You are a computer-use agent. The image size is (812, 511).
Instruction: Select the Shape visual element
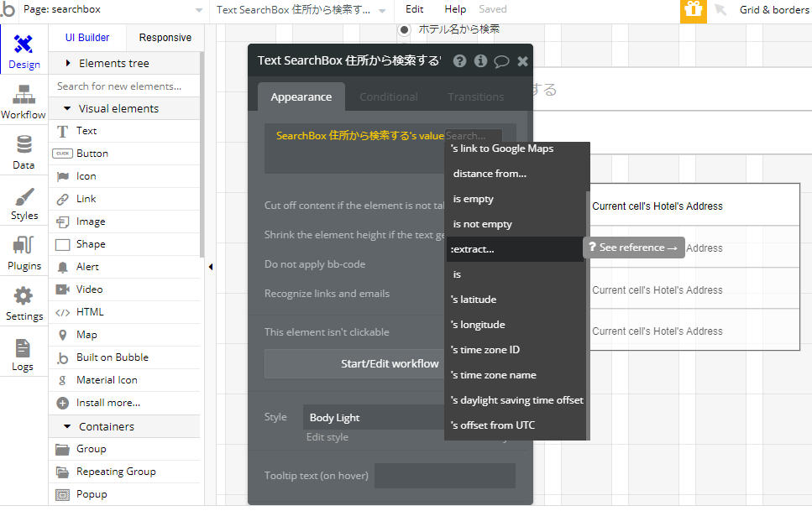tap(124, 244)
